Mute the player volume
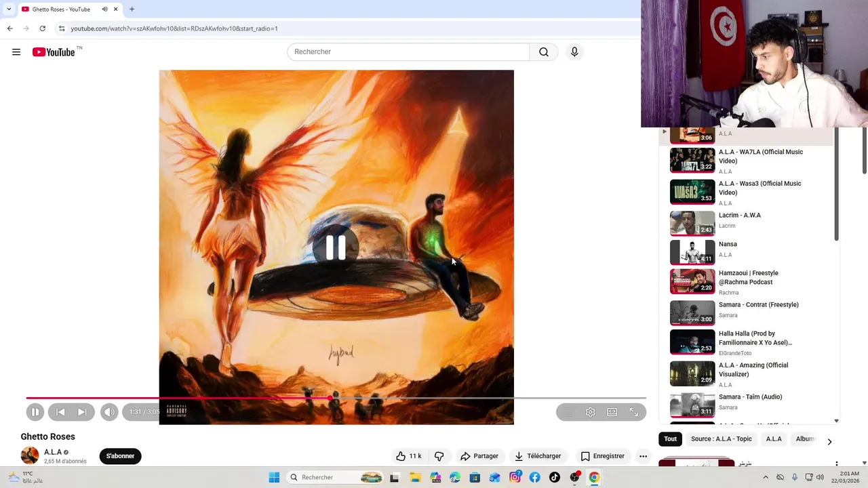Screen dimensions: 868x488 tap(109, 412)
